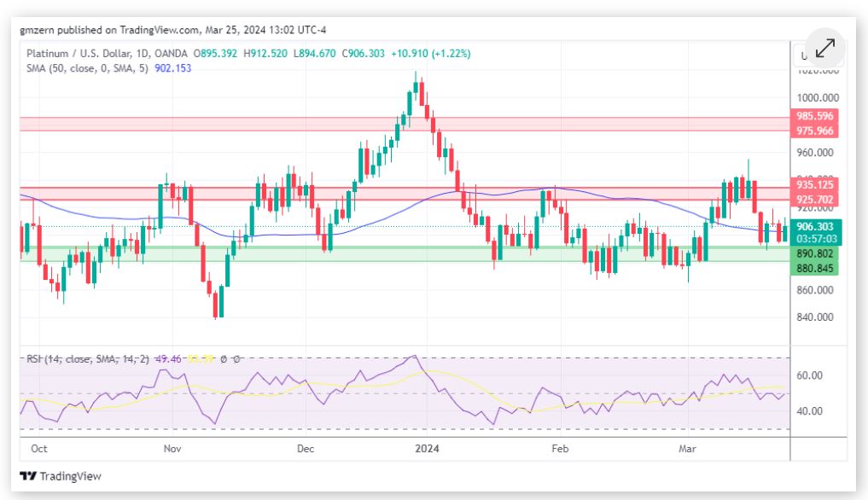Select the SMA 50 indicator legend
This screenshot has width=868, height=500.
(89, 68)
